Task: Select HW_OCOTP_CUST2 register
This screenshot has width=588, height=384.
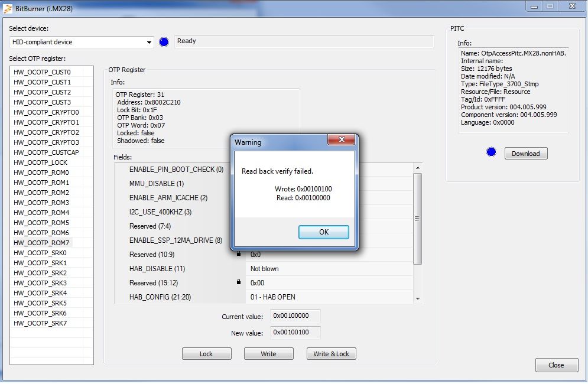Action: point(42,92)
